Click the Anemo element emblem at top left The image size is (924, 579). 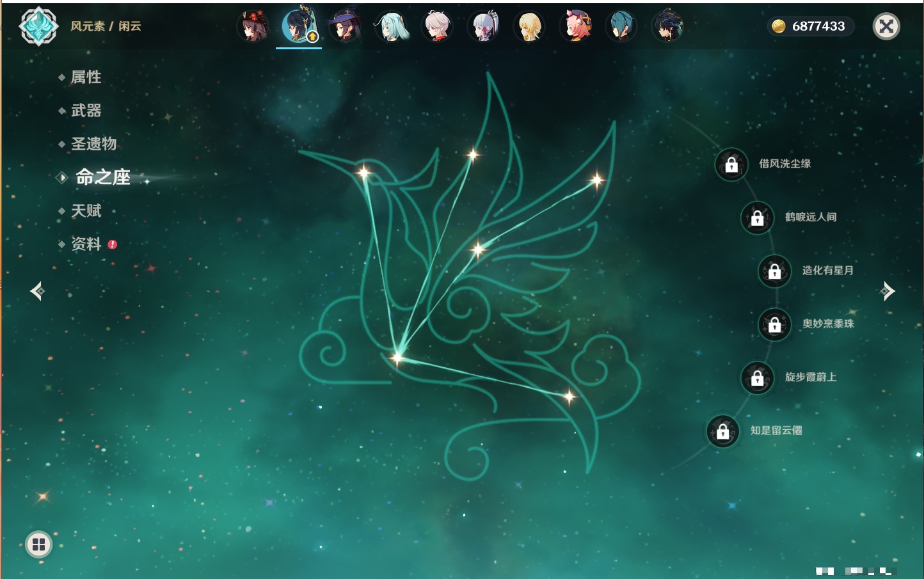(x=38, y=26)
